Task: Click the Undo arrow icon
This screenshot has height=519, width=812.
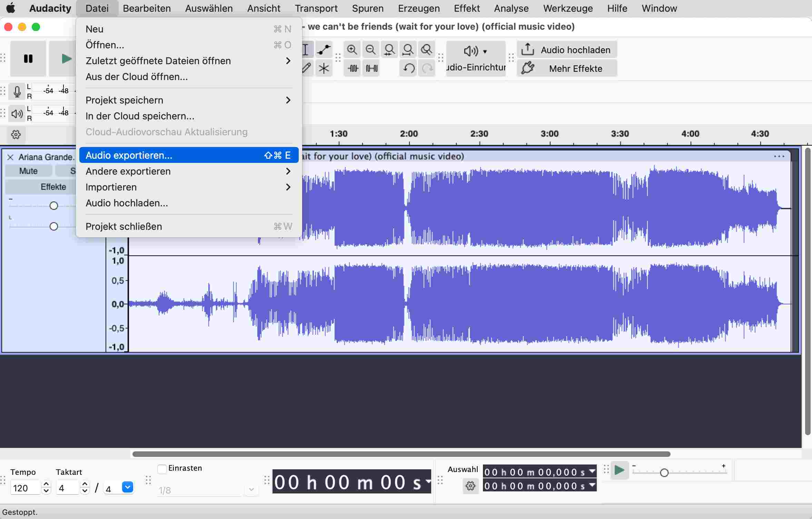Action: tap(408, 68)
